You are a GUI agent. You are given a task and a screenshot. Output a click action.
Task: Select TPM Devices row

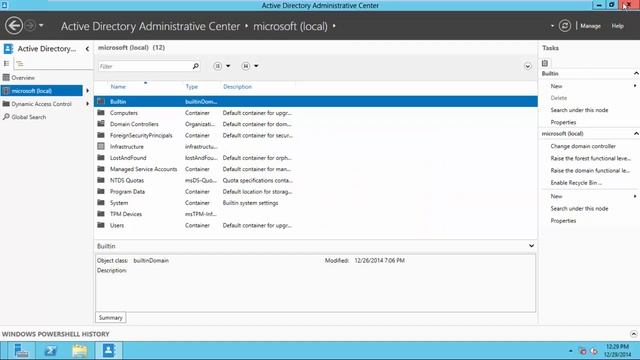316,214
